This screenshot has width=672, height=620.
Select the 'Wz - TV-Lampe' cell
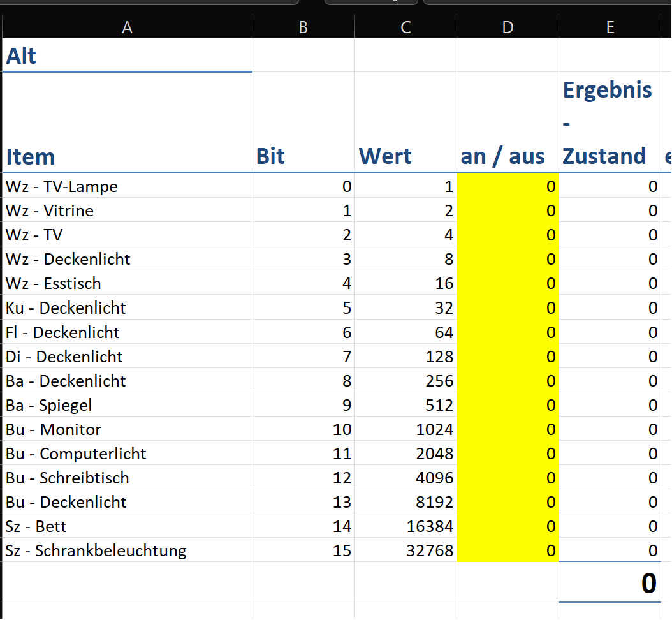click(127, 186)
